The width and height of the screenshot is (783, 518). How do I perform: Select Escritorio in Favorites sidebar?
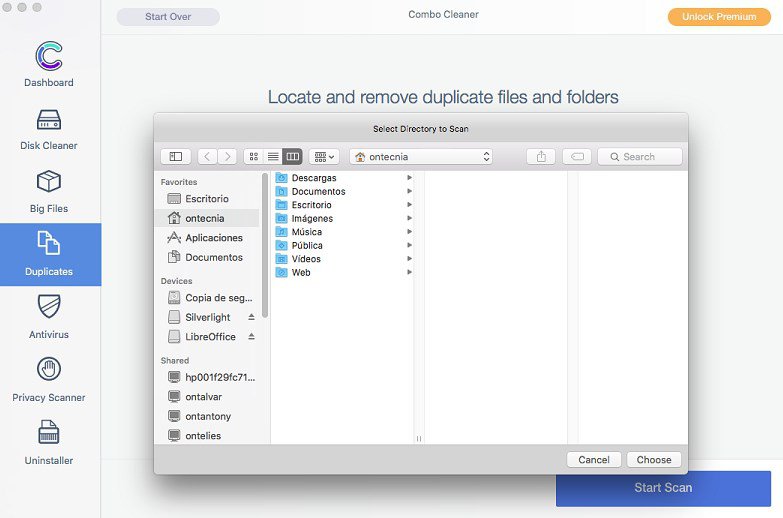point(207,199)
